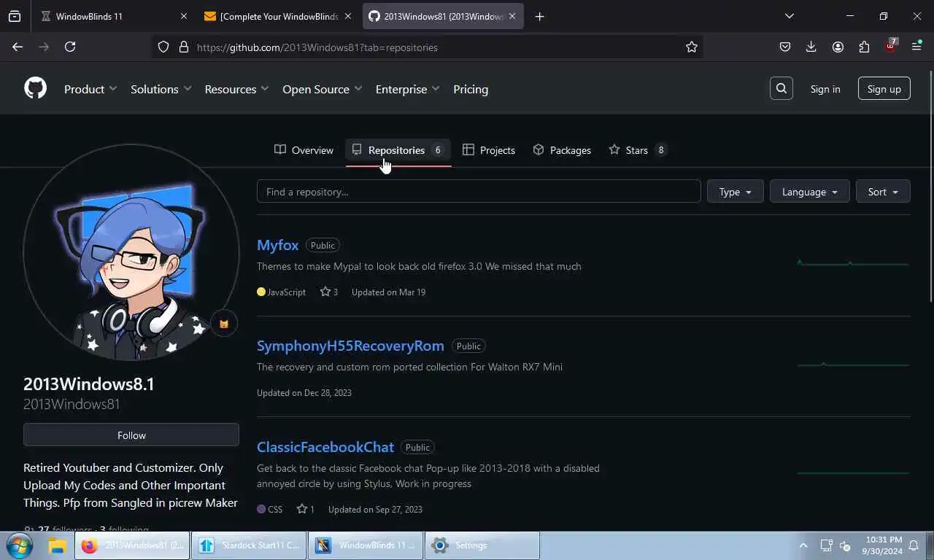Open the list all tabs chevron
Image resolution: width=934 pixels, height=560 pixels.
(789, 16)
